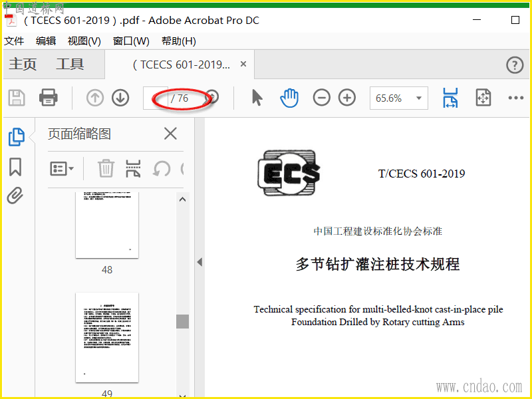This screenshot has width=532, height=399.
Task: Select the page 49 thumbnail
Action: pyautogui.click(x=107, y=337)
